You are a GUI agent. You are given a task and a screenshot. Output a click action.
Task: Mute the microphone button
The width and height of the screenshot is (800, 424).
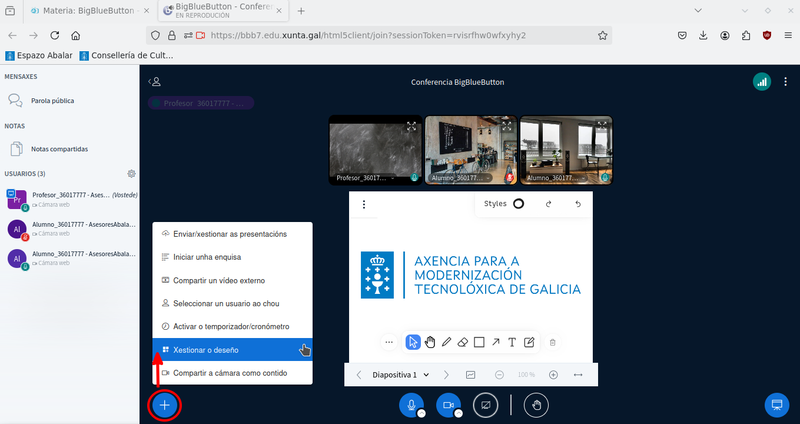pyautogui.click(x=409, y=405)
